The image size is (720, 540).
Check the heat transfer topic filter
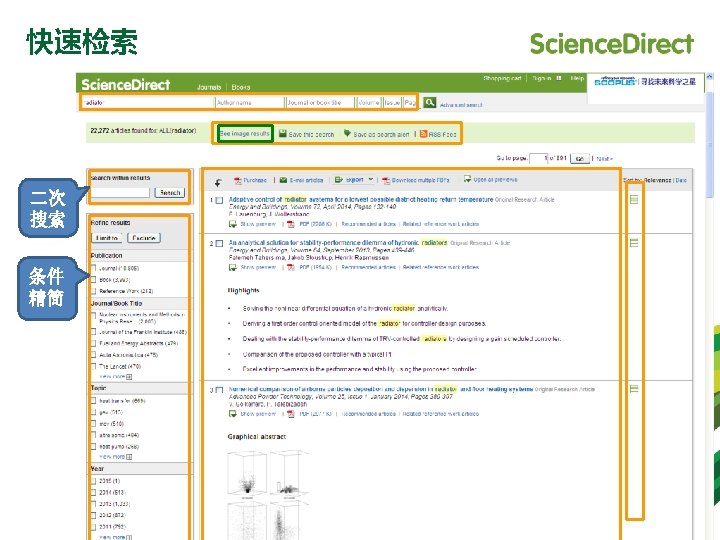tap(94, 401)
